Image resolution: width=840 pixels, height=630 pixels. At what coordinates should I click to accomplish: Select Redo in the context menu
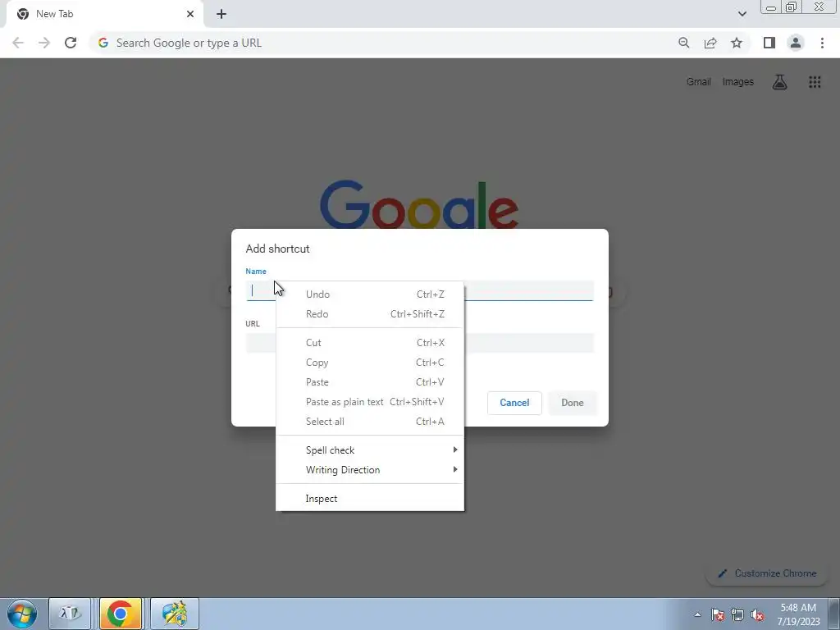[x=370, y=314]
